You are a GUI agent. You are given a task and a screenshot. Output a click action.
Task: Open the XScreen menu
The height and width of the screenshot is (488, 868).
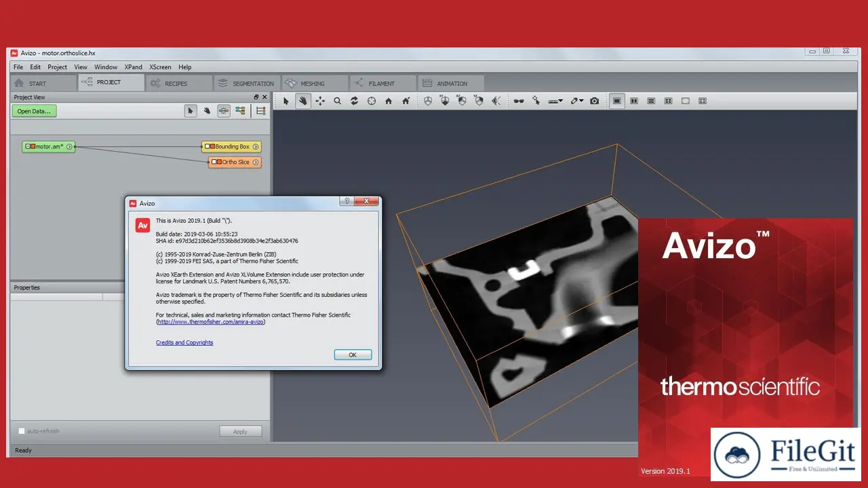click(x=161, y=67)
